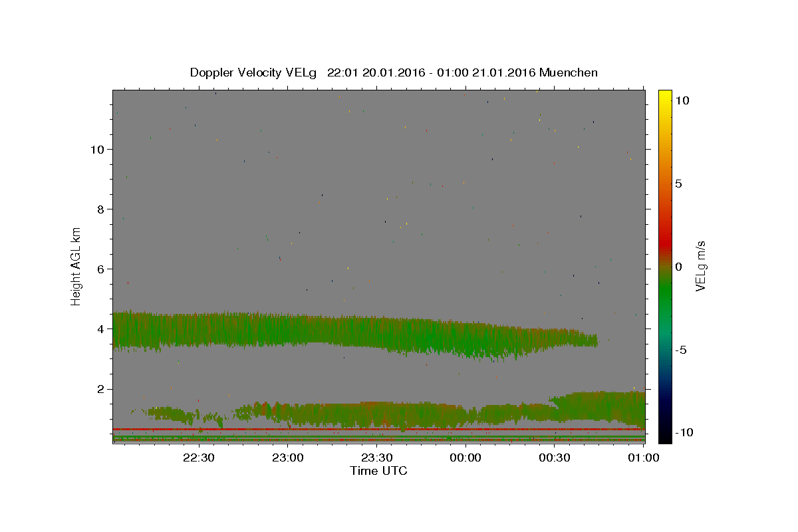Click the 22:30 time axis label
This screenshot has height=532, width=798.
[x=199, y=458]
